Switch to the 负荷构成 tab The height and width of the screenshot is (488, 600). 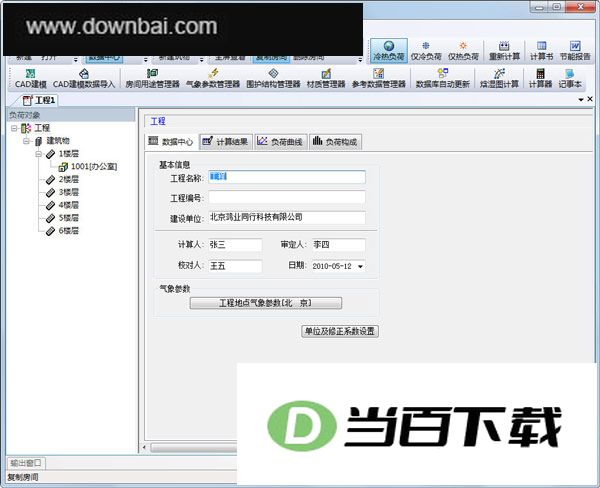tap(335, 142)
